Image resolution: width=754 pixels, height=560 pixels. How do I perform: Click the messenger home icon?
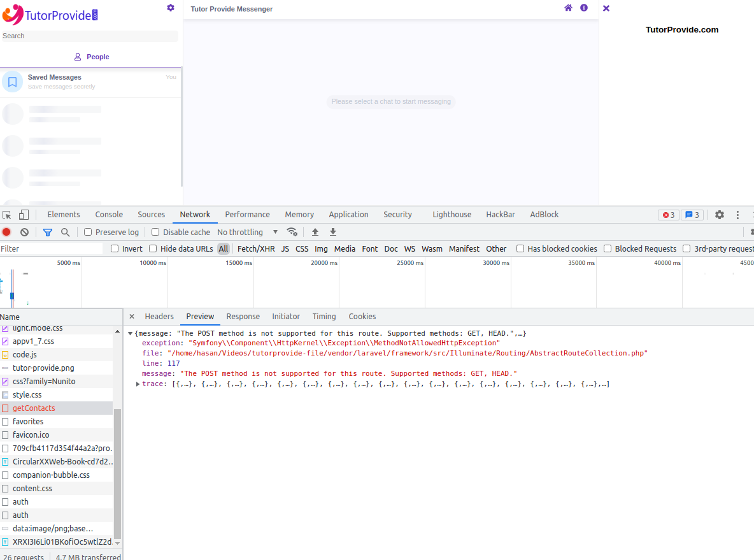coord(567,8)
